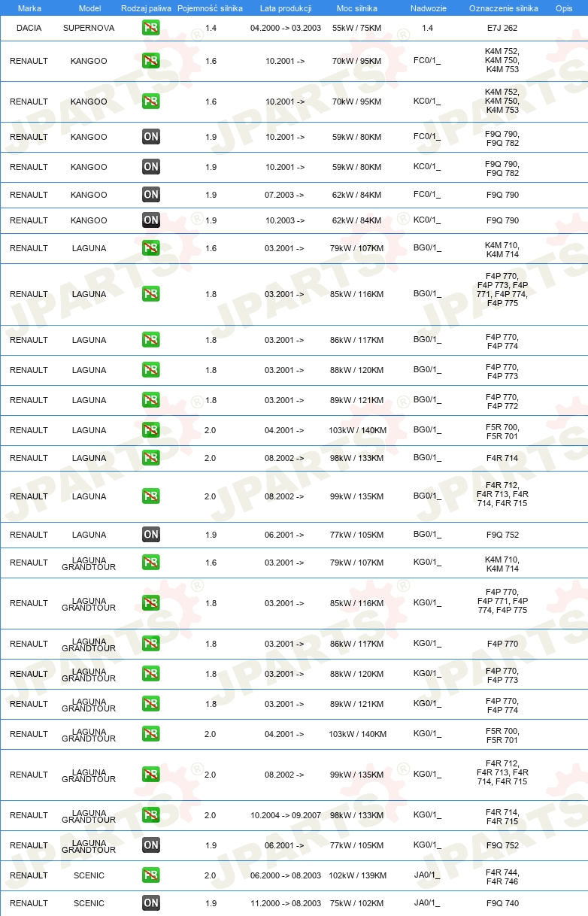Select PB icon in Laguna Grandtour 88kW row
The width and height of the screenshot is (588, 916).
pyautogui.click(x=151, y=674)
